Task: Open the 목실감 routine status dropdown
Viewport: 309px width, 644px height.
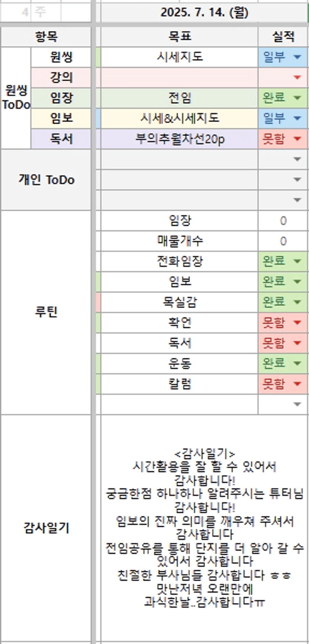Action: click(297, 302)
